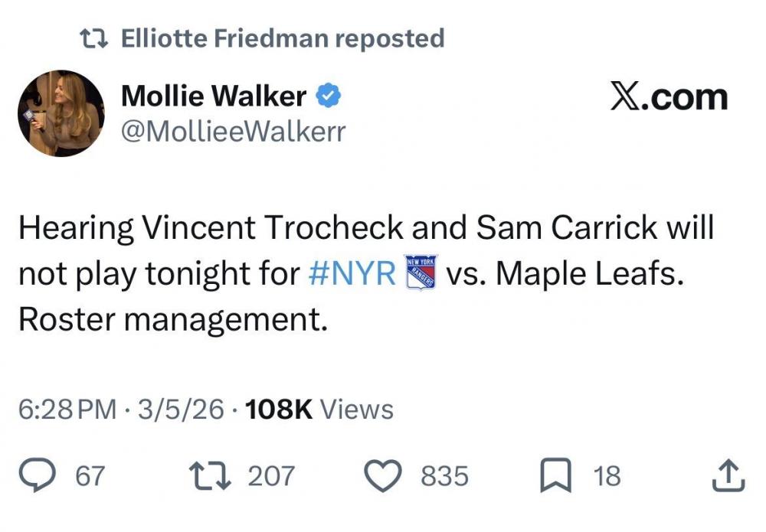Open Mollie Walker's profile picture

pyautogui.click(x=61, y=113)
